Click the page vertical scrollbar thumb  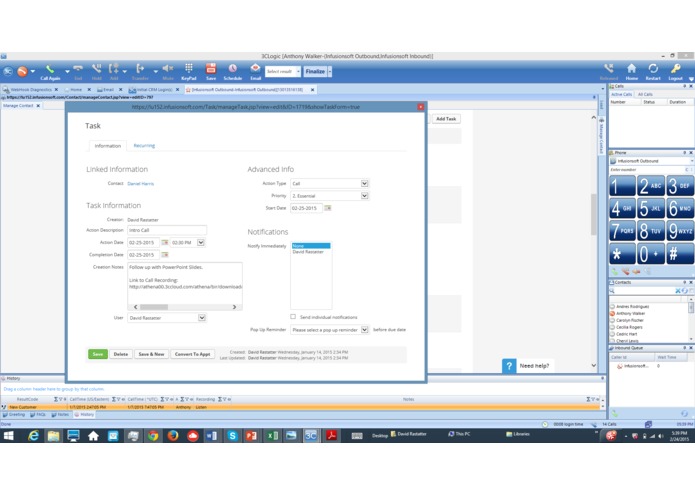(593, 214)
